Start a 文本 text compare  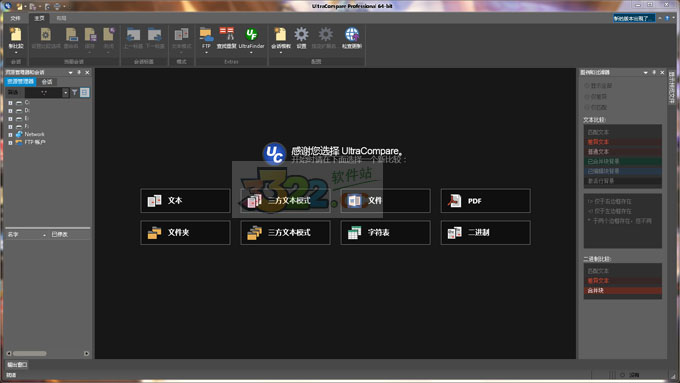click(x=185, y=200)
